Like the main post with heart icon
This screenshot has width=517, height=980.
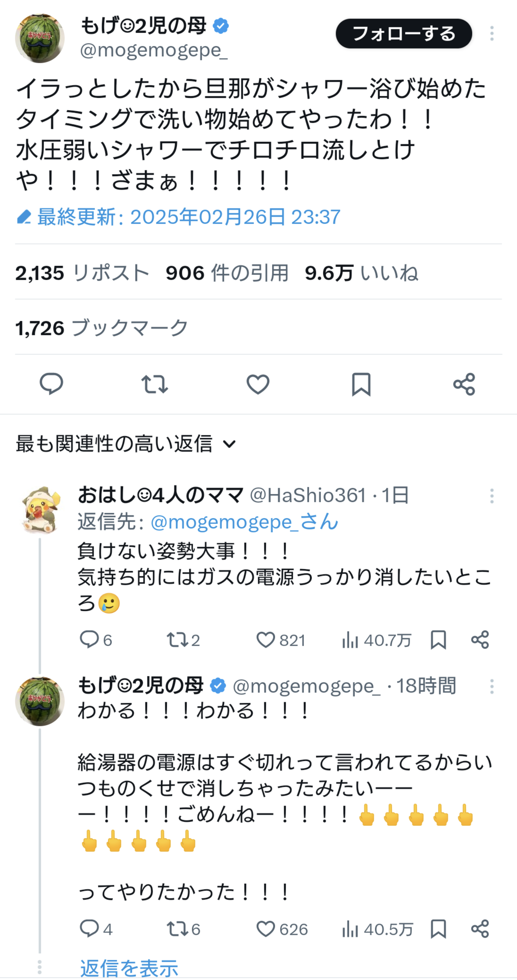click(x=258, y=384)
